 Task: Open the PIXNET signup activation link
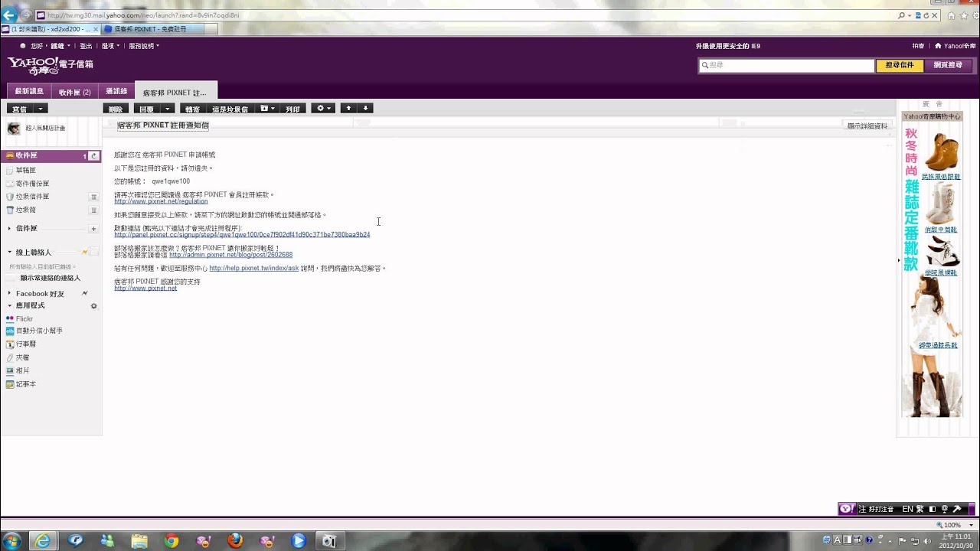[x=242, y=235]
